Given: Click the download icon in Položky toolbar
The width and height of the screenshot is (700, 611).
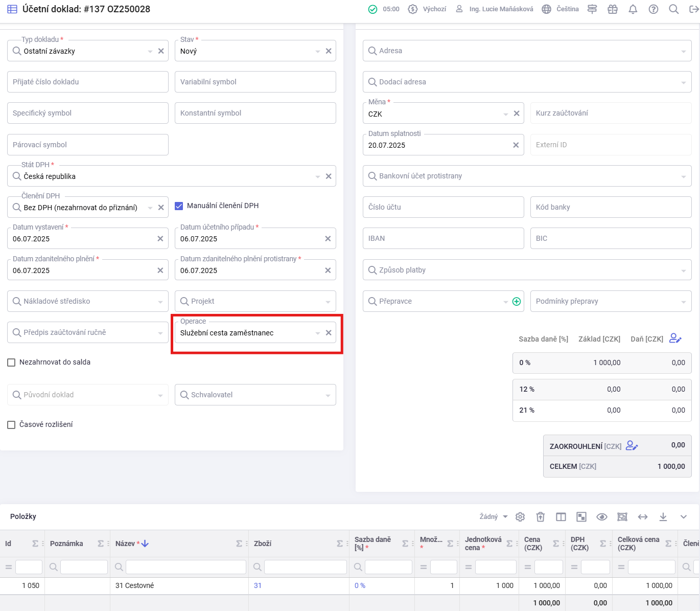Looking at the screenshot, I should tap(663, 517).
